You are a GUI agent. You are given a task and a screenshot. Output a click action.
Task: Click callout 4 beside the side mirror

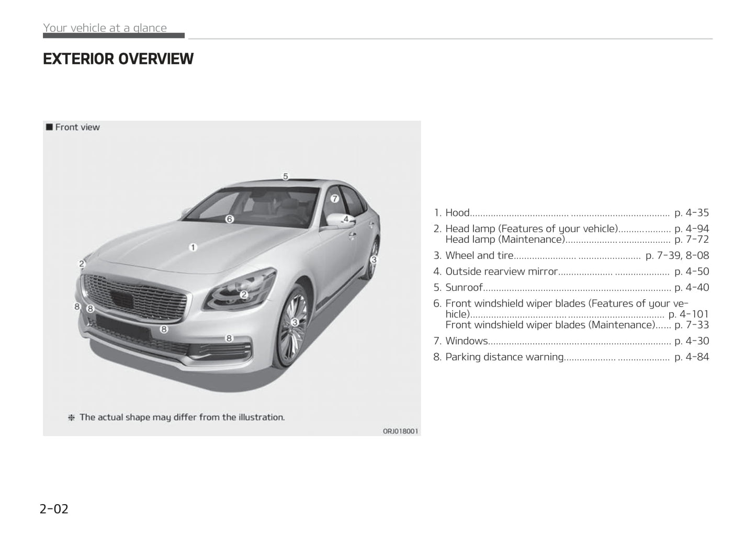[346, 219]
